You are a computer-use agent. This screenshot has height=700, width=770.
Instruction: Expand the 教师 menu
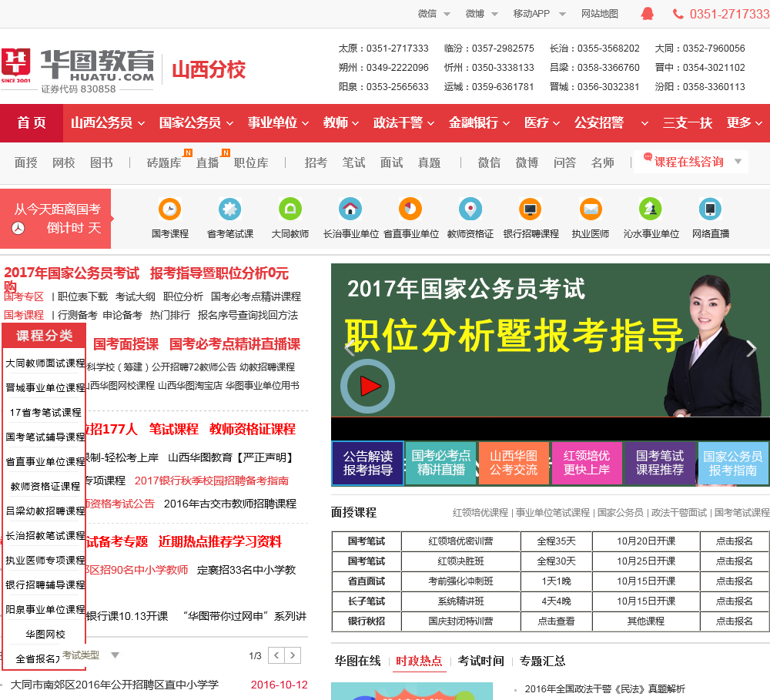coord(341,122)
